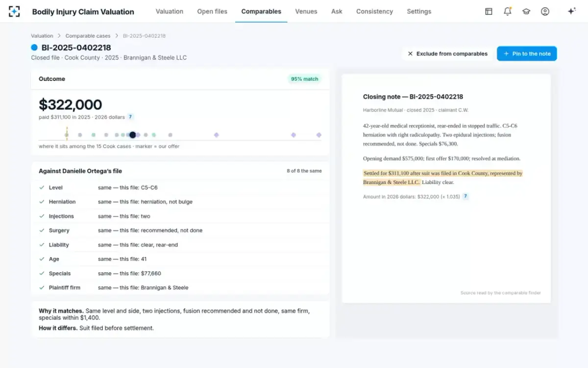
Task: Go to the Venues tab
Action: point(306,11)
